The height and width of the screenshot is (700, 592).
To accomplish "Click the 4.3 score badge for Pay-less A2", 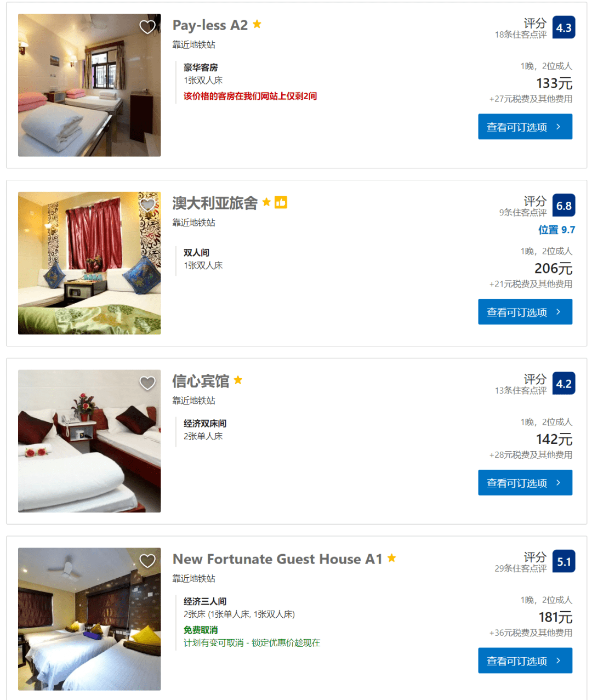I will point(563,27).
